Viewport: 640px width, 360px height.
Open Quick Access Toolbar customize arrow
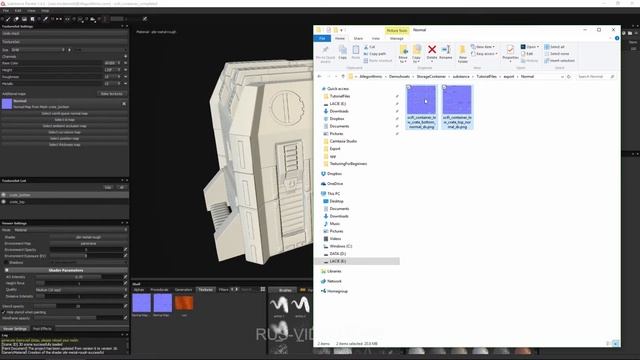point(342,30)
